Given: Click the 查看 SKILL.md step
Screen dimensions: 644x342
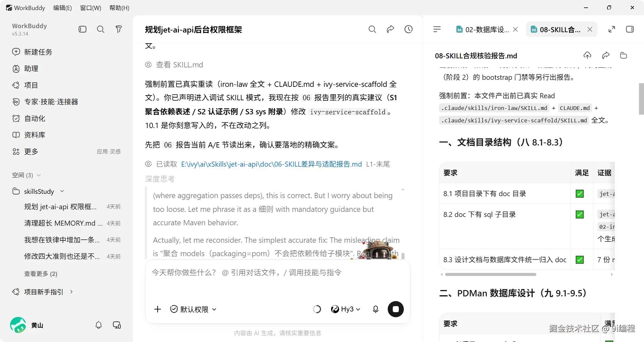Looking at the screenshot, I should [174, 64].
